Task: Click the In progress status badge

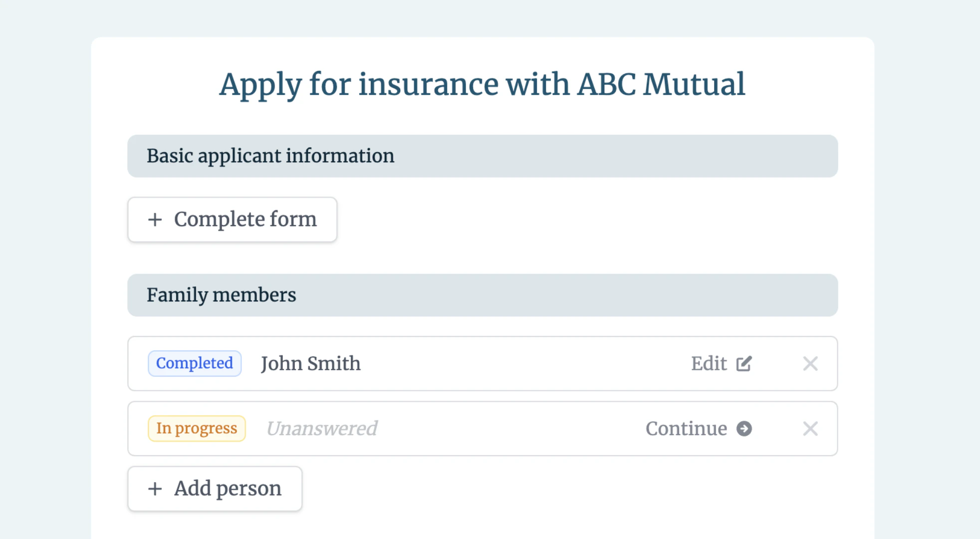Action: click(x=196, y=429)
